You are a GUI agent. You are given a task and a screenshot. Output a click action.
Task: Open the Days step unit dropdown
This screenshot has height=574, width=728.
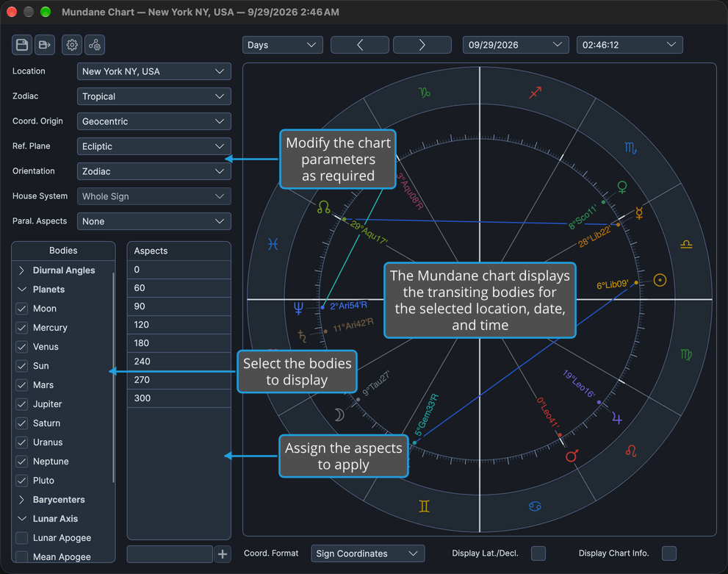pos(282,45)
